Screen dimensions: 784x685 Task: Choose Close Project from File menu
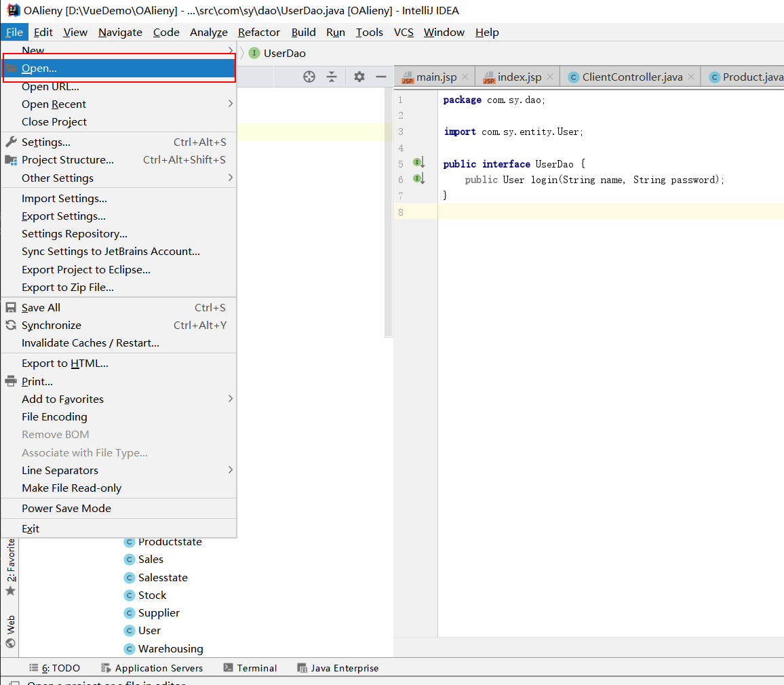tap(119, 122)
